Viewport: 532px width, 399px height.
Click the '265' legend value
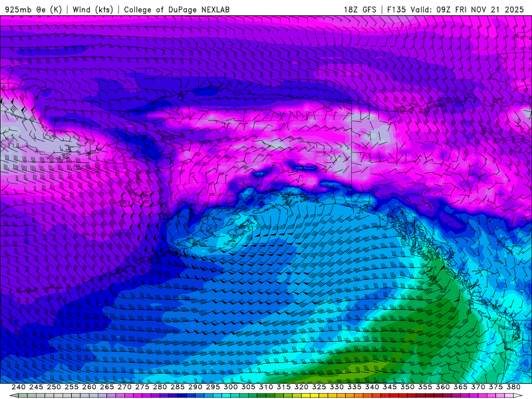click(107, 387)
